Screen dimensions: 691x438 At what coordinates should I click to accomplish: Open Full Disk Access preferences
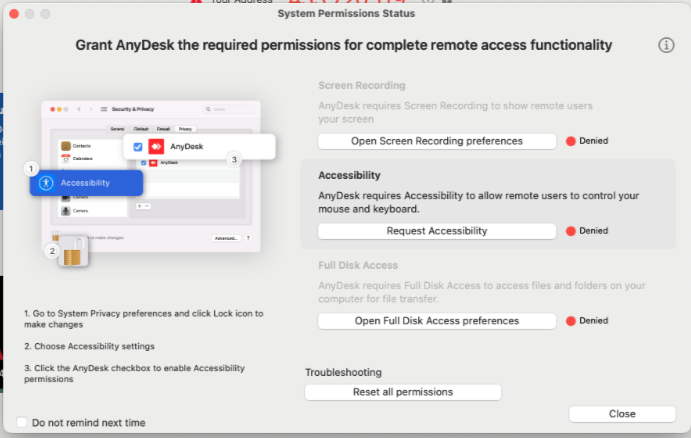[436, 321]
